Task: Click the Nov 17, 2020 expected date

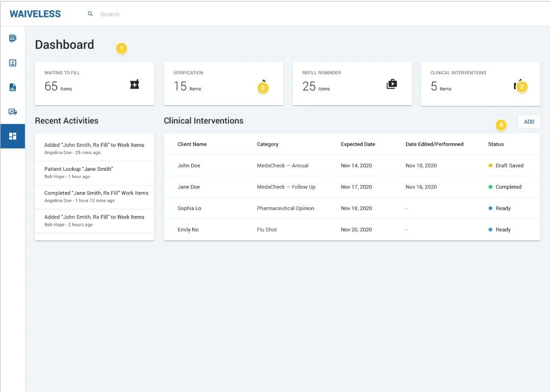Action: click(356, 187)
